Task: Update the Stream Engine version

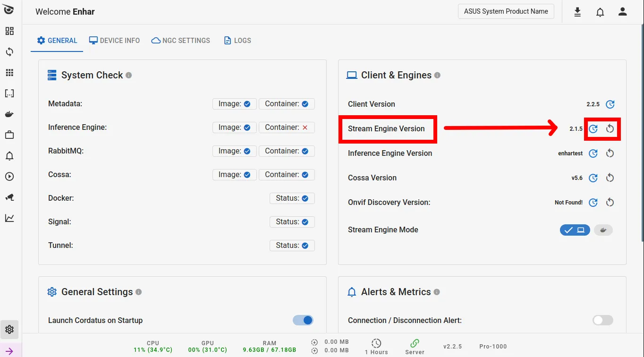Action: [x=593, y=129]
